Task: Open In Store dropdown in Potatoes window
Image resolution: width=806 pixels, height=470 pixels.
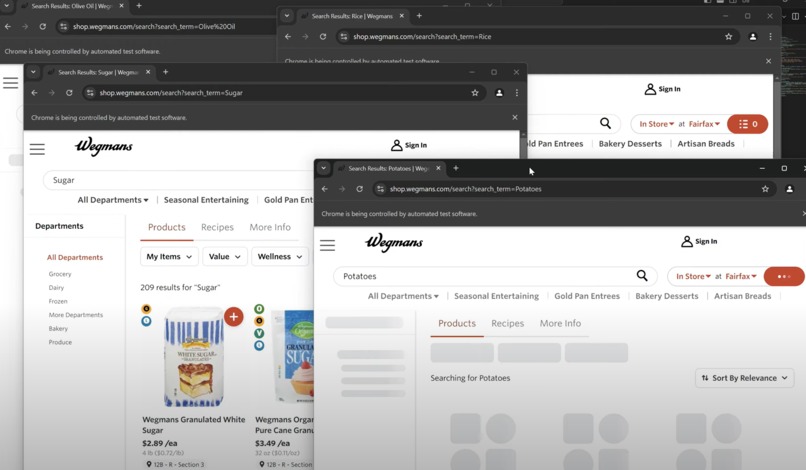Action: tap(693, 276)
